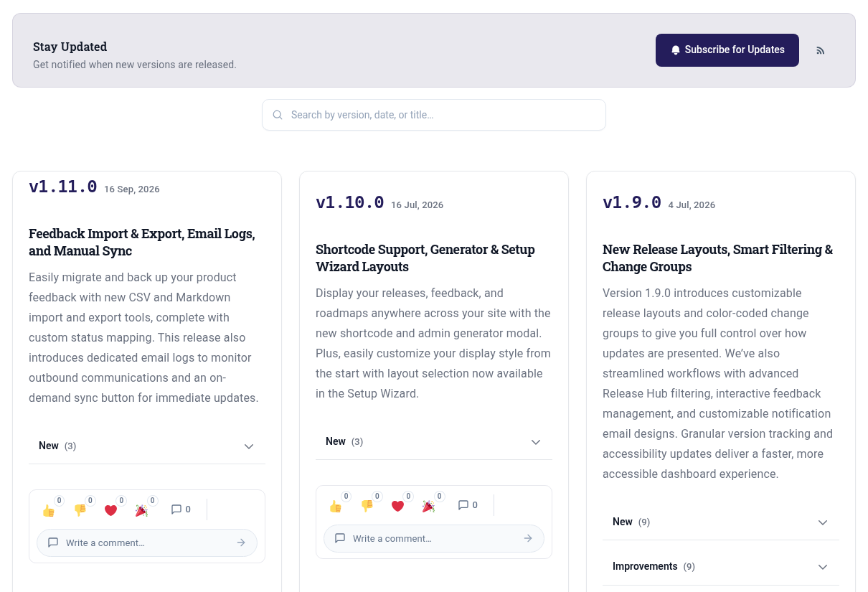Write a comment on v1.10.0 release

click(434, 538)
